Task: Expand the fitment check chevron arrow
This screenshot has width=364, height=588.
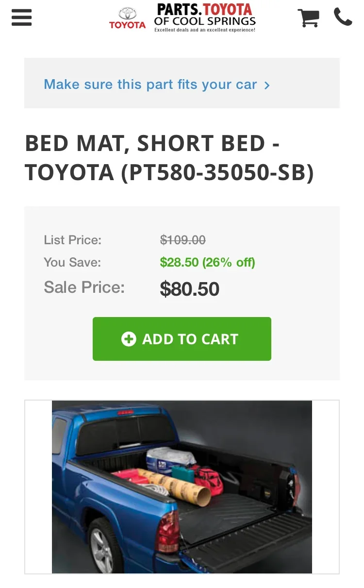Action: click(x=267, y=85)
